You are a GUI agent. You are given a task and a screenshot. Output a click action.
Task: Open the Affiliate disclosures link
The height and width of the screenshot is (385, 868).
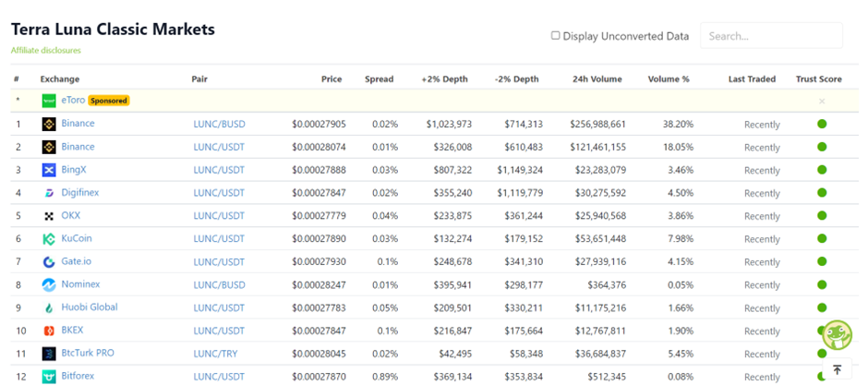point(46,51)
